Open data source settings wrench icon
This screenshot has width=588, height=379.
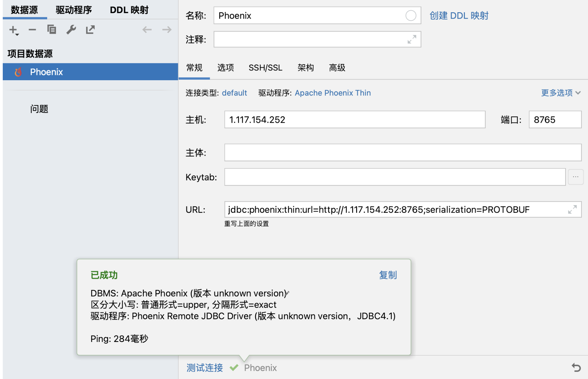pos(71,30)
